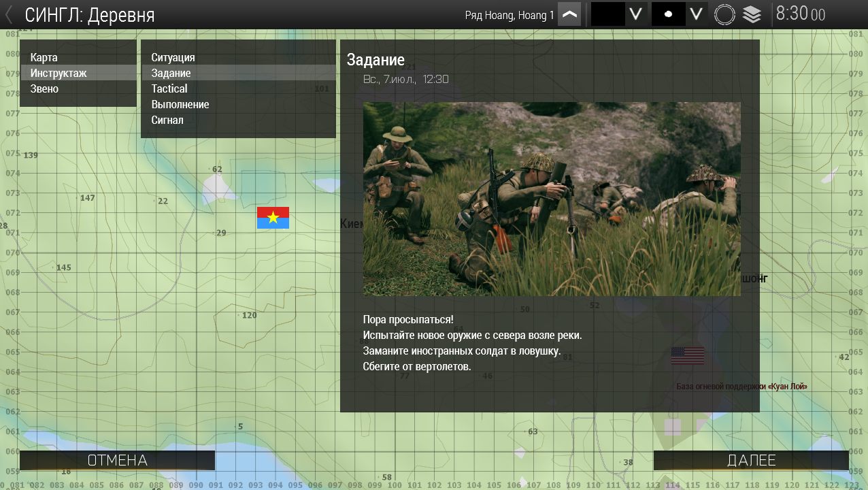Click hill elevation marker 147 on map
Viewport: 868px width, 490px height.
click(87, 198)
